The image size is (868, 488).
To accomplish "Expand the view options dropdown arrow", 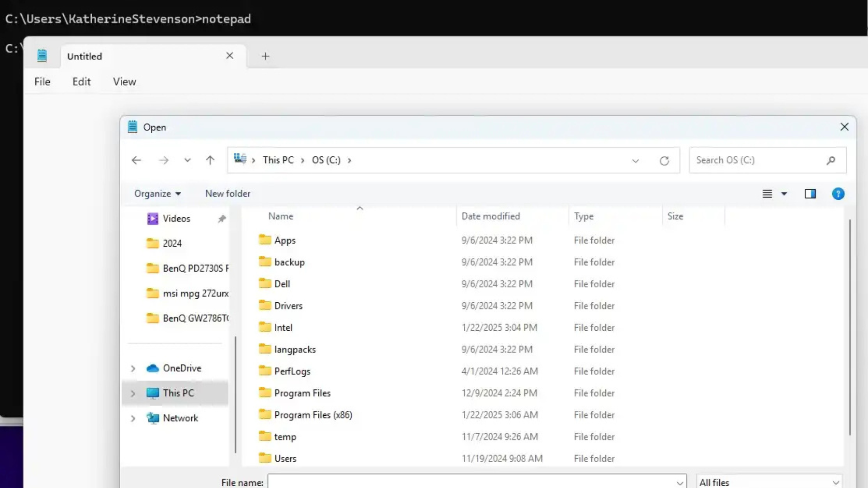I will pos(784,194).
